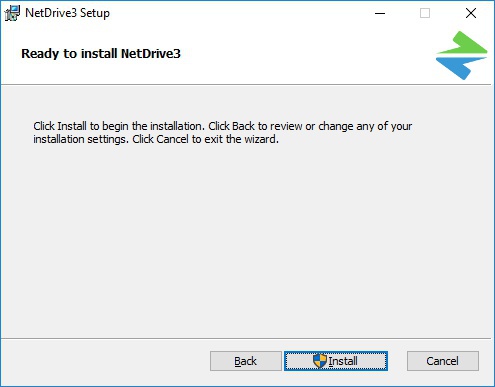This screenshot has height=387, width=495.
Task: Go back with the Back button
Action: point(246,361)
